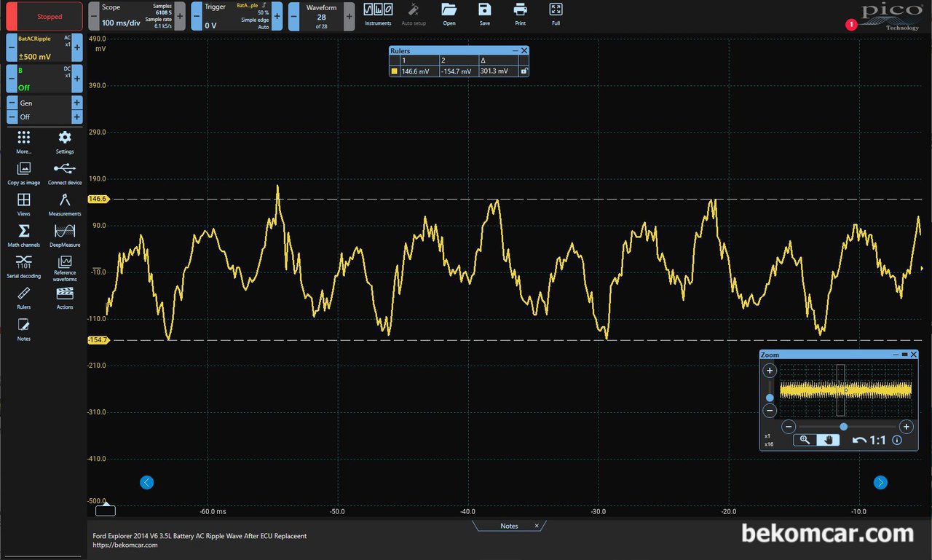
Task: Increase the Scope timebase with plus
Action: [x=180, y=16]
